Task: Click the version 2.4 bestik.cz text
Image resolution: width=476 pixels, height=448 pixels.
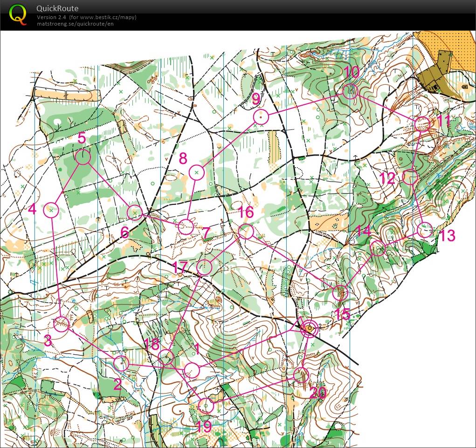Action: (x=87, y=17)
